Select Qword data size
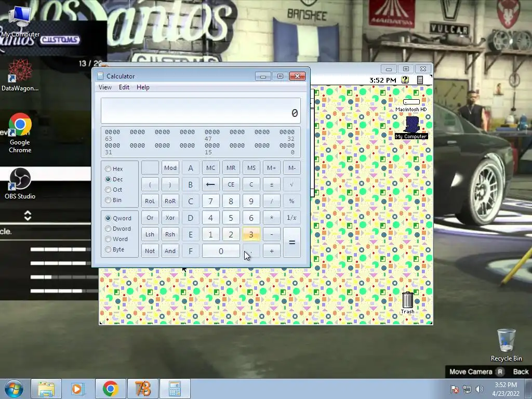 click(118, 218)
